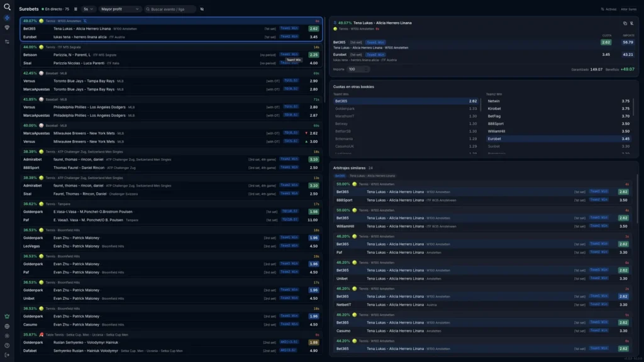Click the baseball icon of 42.45% surebet
Viewport: 644px width, 362px height.
tap(41, 73)
